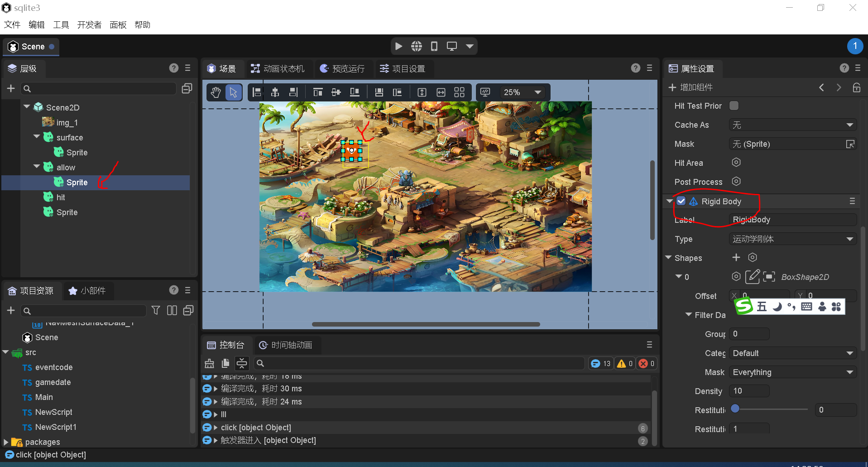Align selected nodes to the right edge
Image resolution: width=868 pixels, height=467 pixels.
click(293, 92)
